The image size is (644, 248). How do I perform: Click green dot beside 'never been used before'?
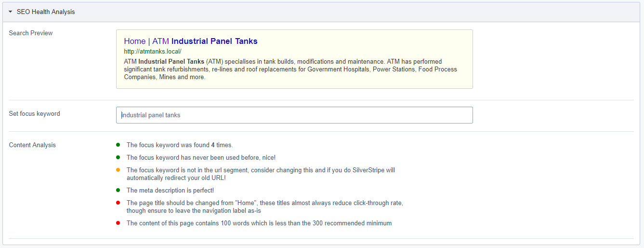tap(118, 157)
